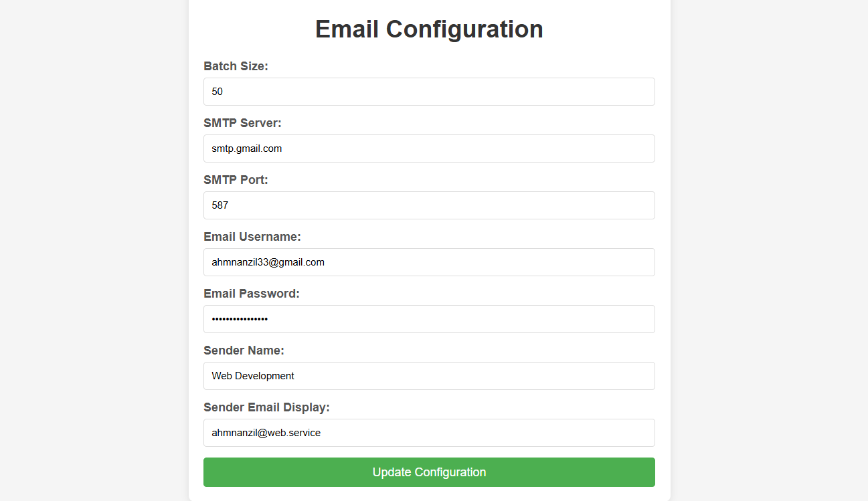The height and width of the screenshot is (501, 868).
Task: Click the ahmnanzil33@gmail.com username text
Action: tap(268, 262)
